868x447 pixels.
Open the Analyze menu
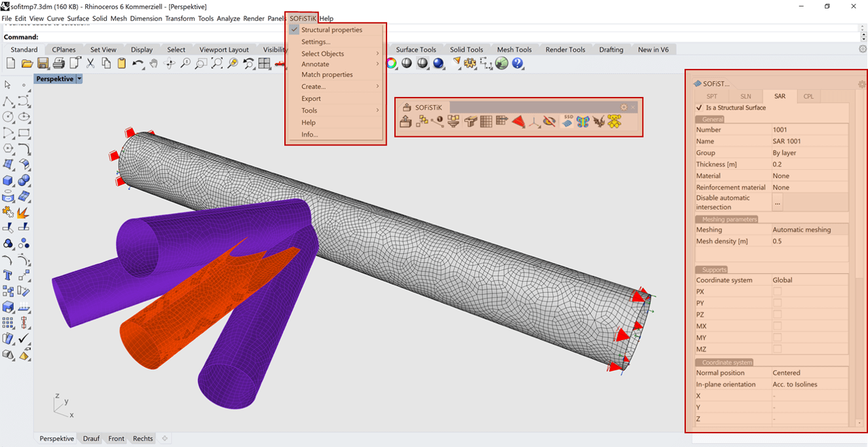click(x=228, y=18)
